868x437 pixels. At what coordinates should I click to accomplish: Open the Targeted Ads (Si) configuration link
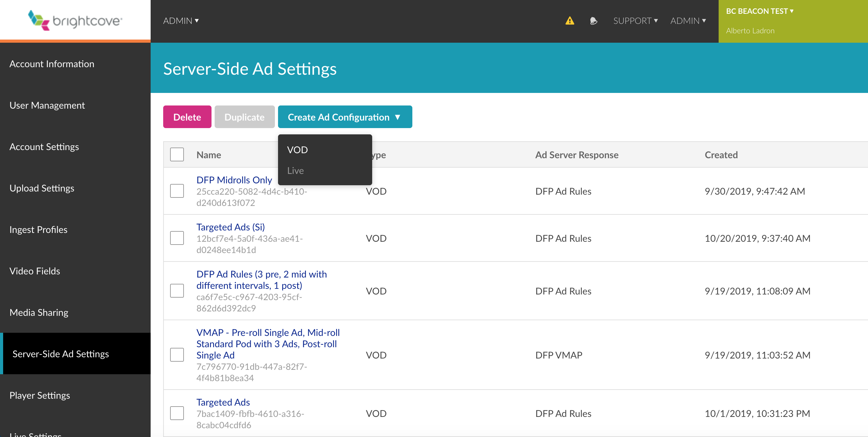230,227
